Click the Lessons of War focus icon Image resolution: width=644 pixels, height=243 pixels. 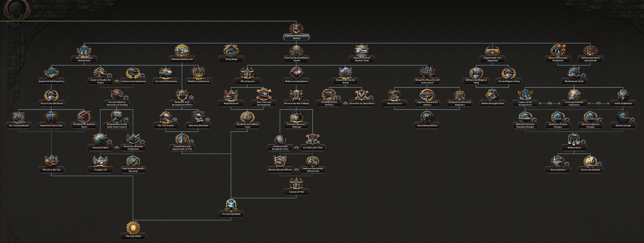pyautogui.click(x=296, y=184)
